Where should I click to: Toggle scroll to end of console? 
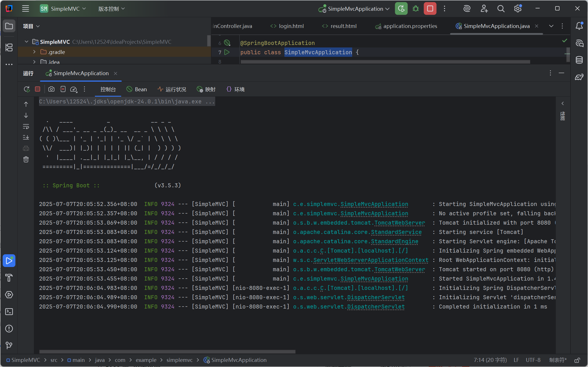click(x=26, y=137)
